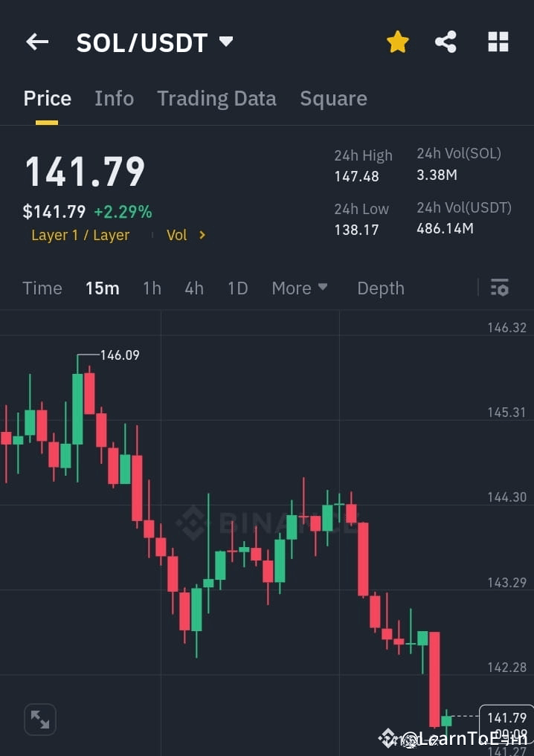
Task: Open the Depth view
Action: coord(380,288)
